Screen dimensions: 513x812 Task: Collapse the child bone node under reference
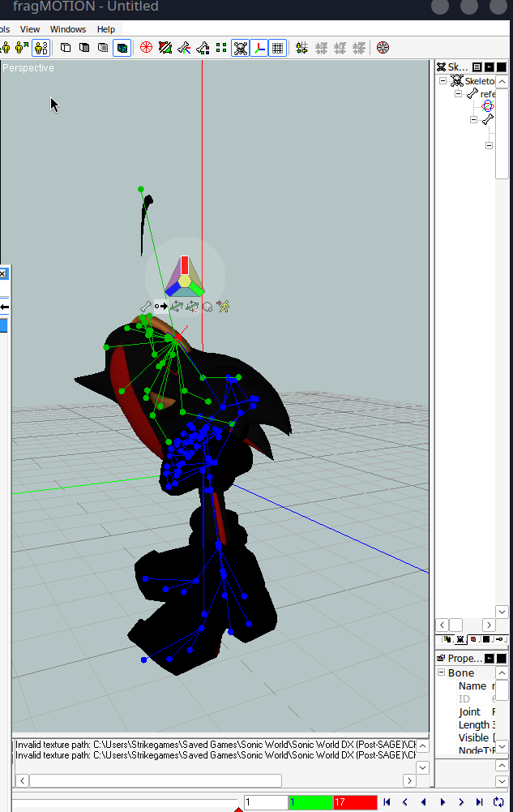pos(474,119)
